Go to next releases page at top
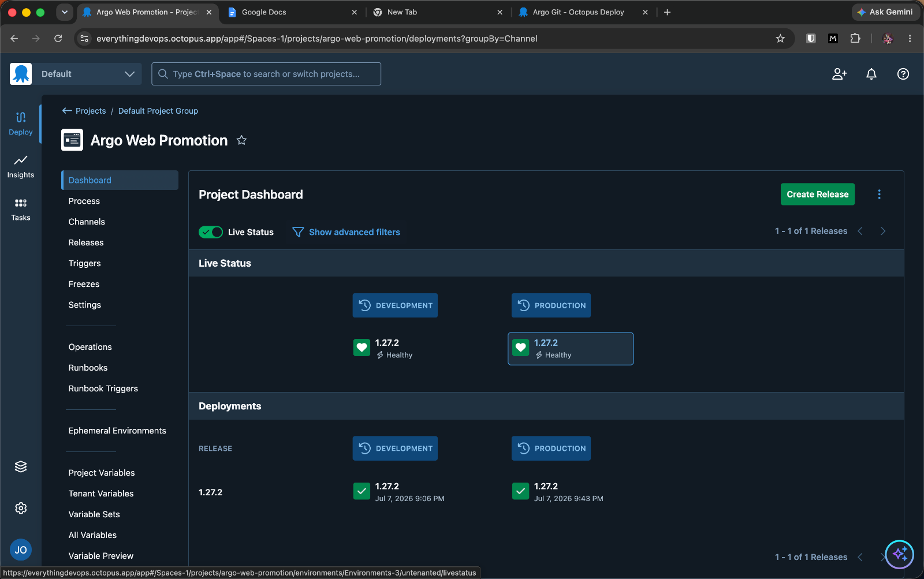Image resolution: width=924 pixels, height=579 pixels. click(x=883, y=231)
